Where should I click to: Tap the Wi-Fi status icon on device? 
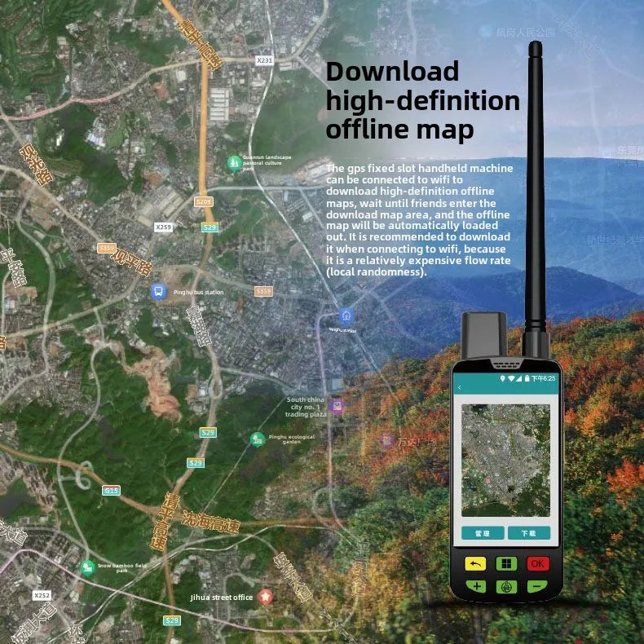coord(511,378)
